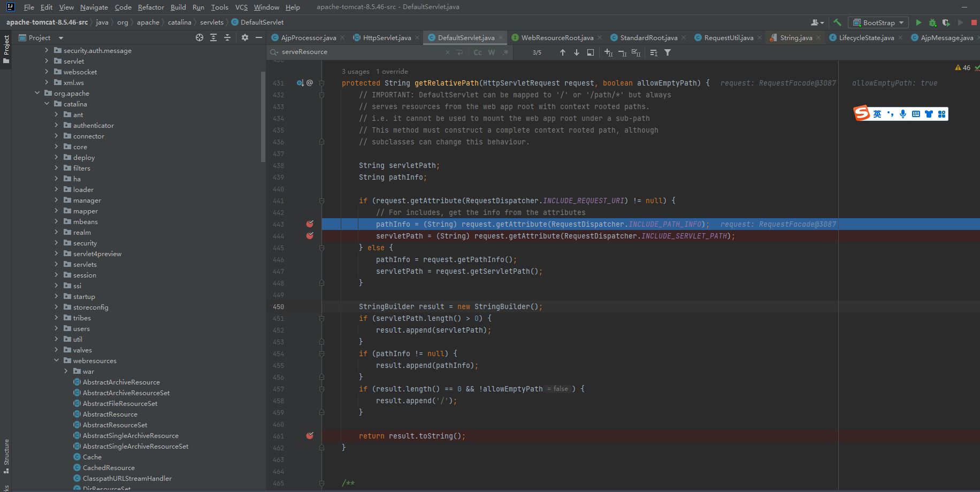Open search results in Find window
980x492 pixels.
tap(591, 52)
